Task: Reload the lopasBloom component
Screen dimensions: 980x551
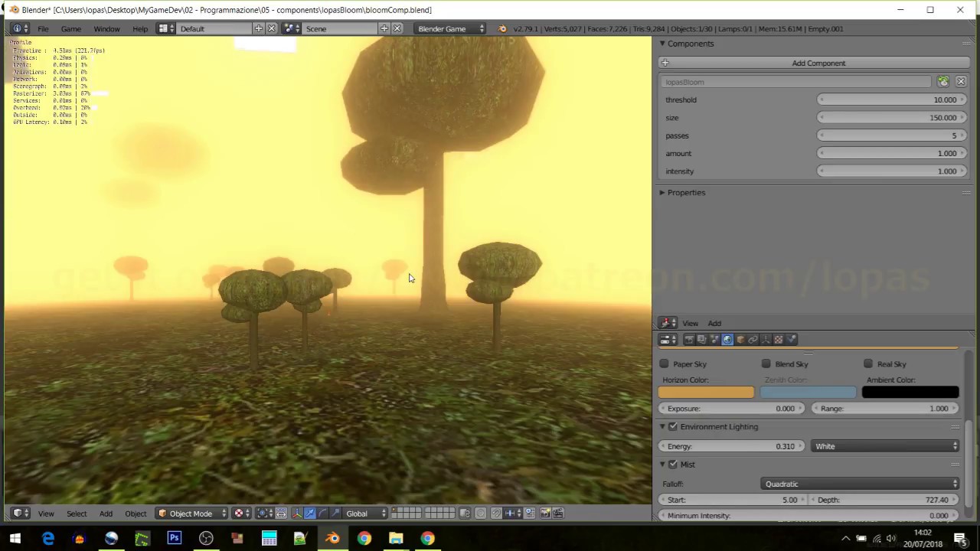Action: pyautogui.click(x=943, y=82)
